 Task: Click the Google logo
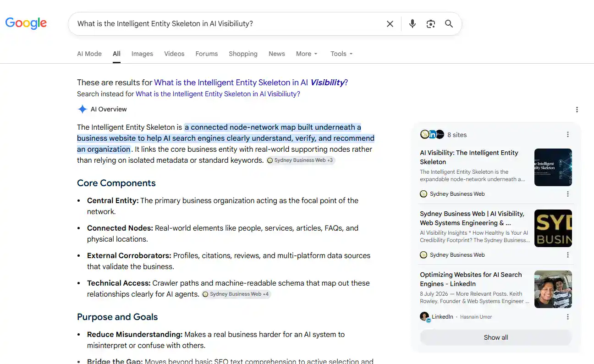pos(26,23)
